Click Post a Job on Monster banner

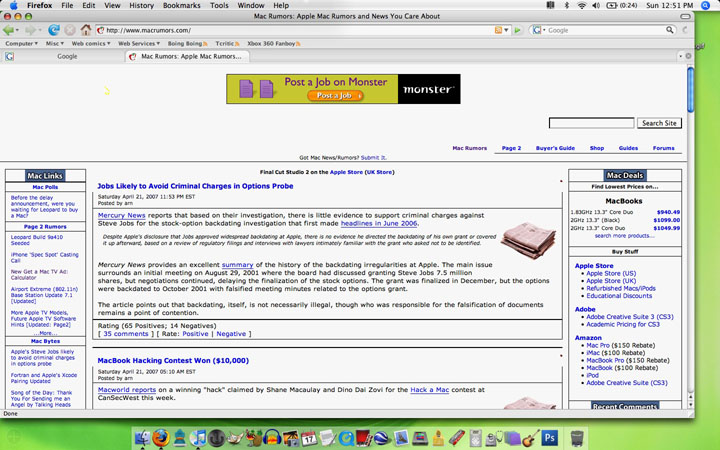[343, 89]
